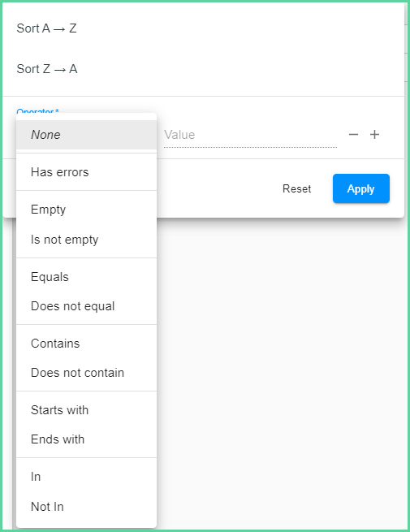The width and height of the screenshot is (410, 532).
Task: Click the Operator field label
Action: click(x=37, y=110)
